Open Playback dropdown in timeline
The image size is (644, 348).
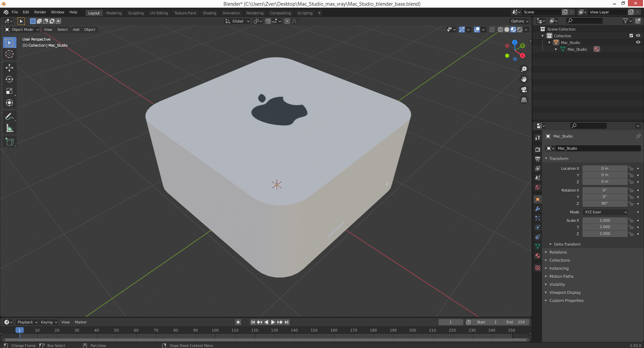(x=28, y=322)
